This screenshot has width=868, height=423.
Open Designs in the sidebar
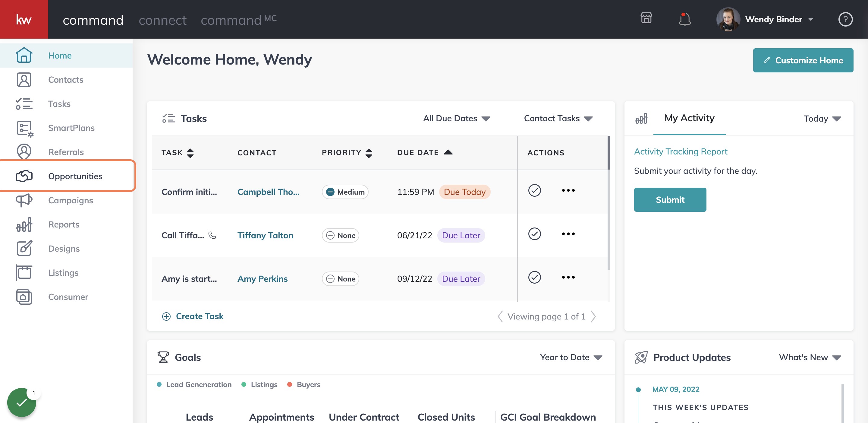click(x=66, y=249)
